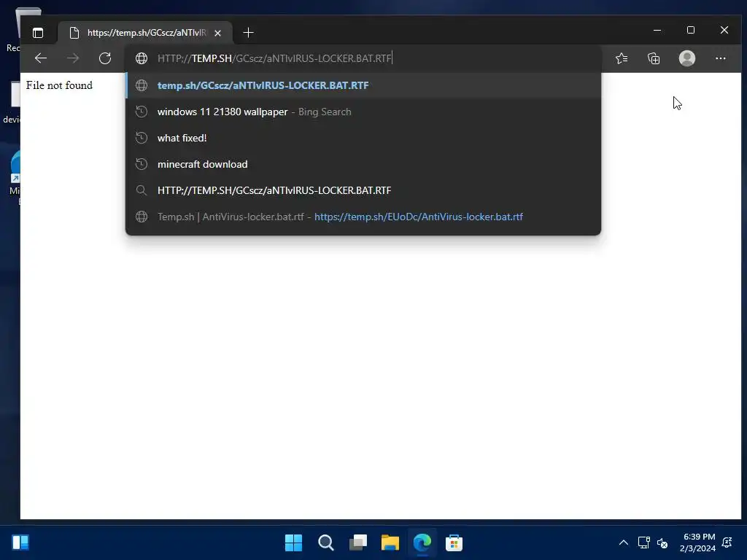The width and height of the screenshot is (747, 560).
Task: Select the temp.sh browser tab
Action: point(145,32)
